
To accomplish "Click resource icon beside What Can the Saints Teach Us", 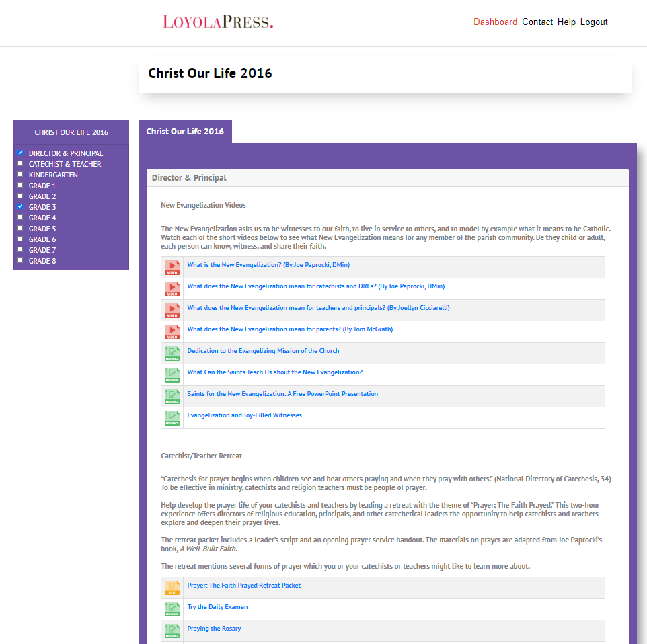I will point(172,374).
